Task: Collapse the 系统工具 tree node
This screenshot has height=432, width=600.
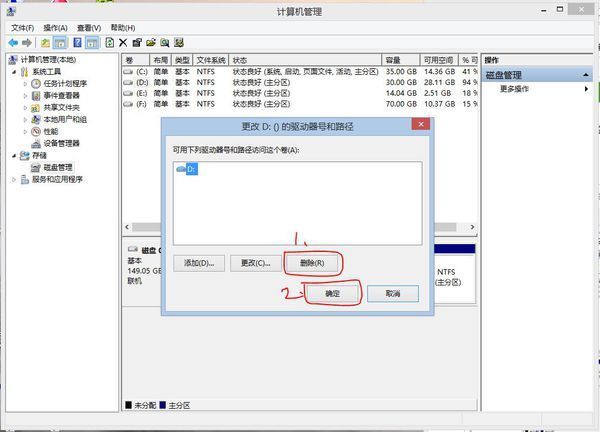Action: tap(14, 72)
